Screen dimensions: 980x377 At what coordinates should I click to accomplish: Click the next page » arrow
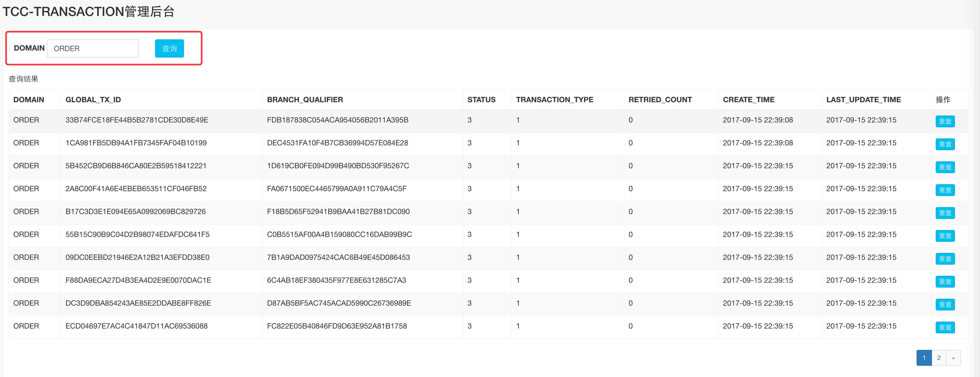(x=953, y=358)
